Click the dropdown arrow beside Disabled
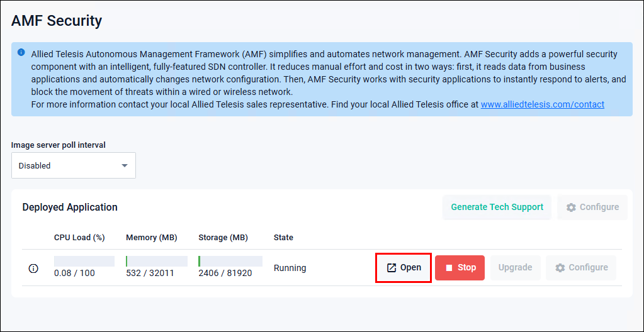 tap(124, 165)
